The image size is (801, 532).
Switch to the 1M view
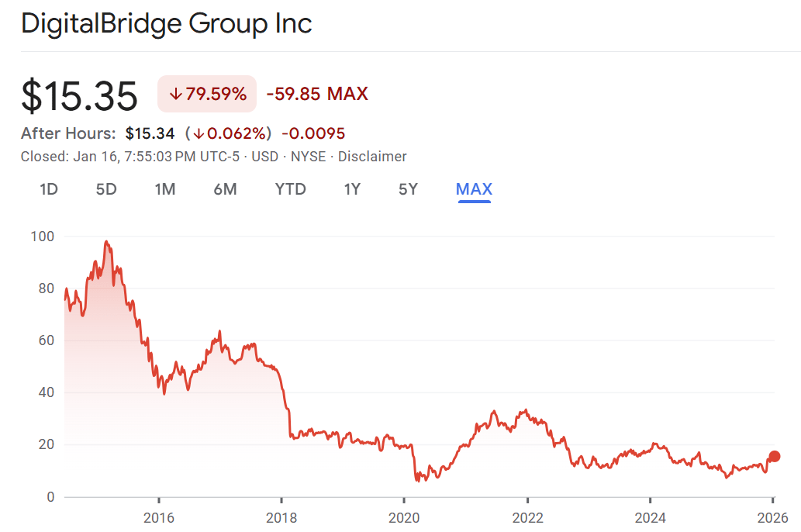(164, 188)
